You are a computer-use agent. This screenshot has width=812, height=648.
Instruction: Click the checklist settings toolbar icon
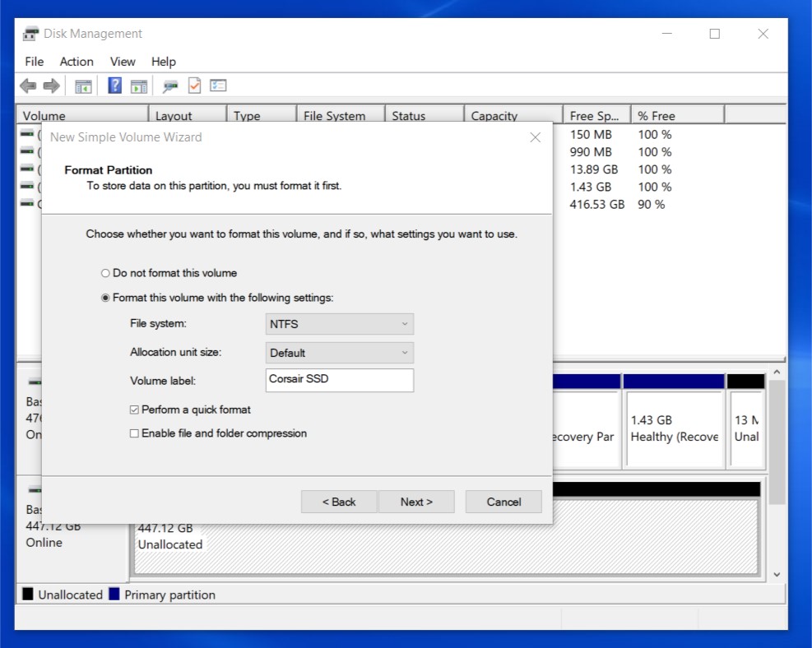[x=218, y=86]
